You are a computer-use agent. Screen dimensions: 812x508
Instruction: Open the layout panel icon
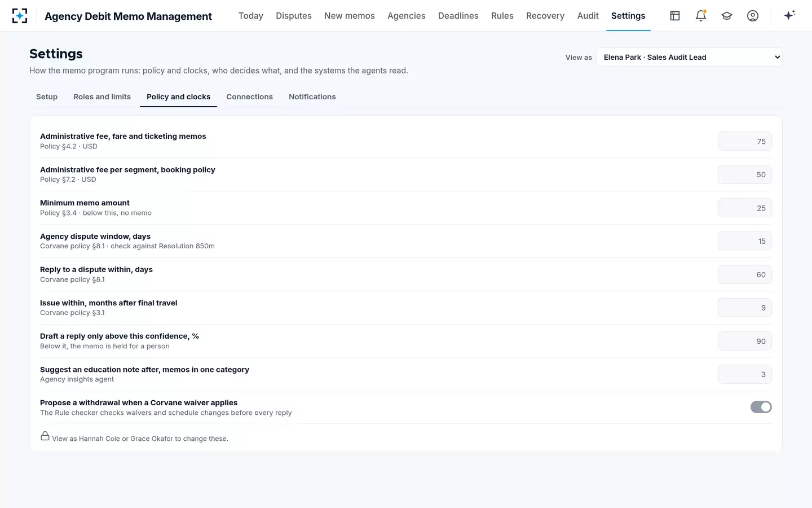click(x=675, y=16)
